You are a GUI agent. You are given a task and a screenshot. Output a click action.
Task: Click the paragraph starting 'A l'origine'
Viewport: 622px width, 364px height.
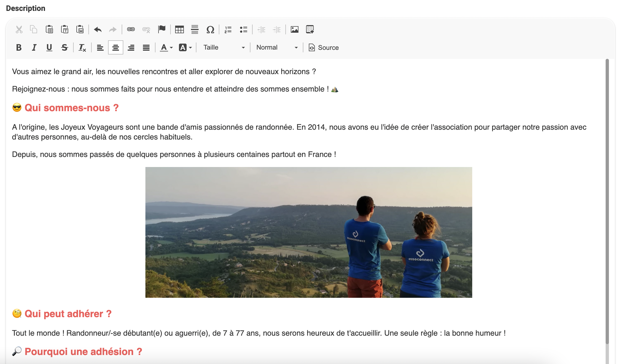(x=299, y=132)
